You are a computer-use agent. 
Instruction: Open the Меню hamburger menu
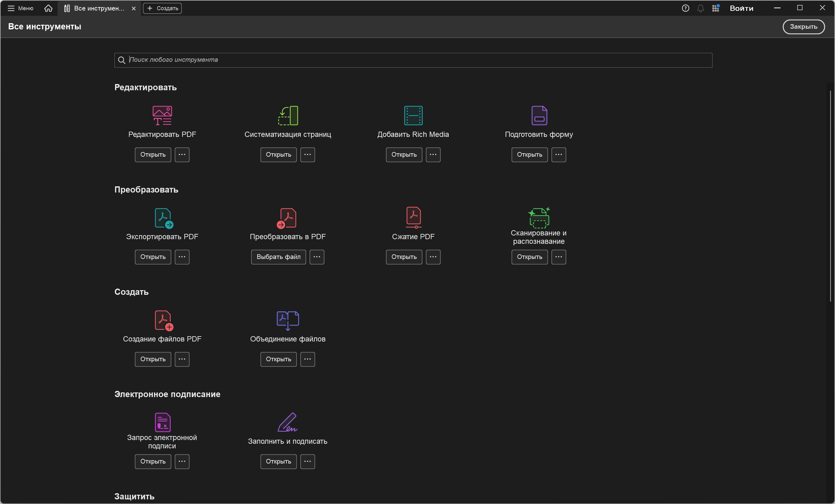(20, 8)
